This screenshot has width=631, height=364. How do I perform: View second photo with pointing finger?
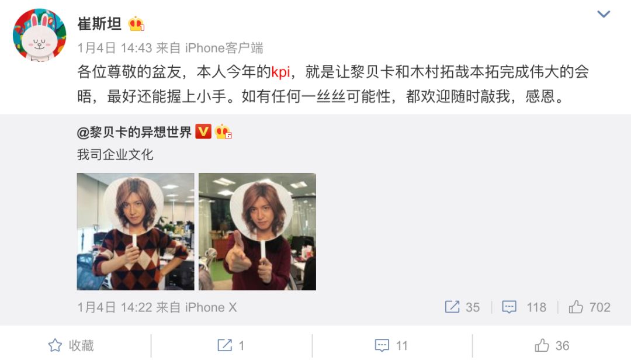(x=258, y=232)
